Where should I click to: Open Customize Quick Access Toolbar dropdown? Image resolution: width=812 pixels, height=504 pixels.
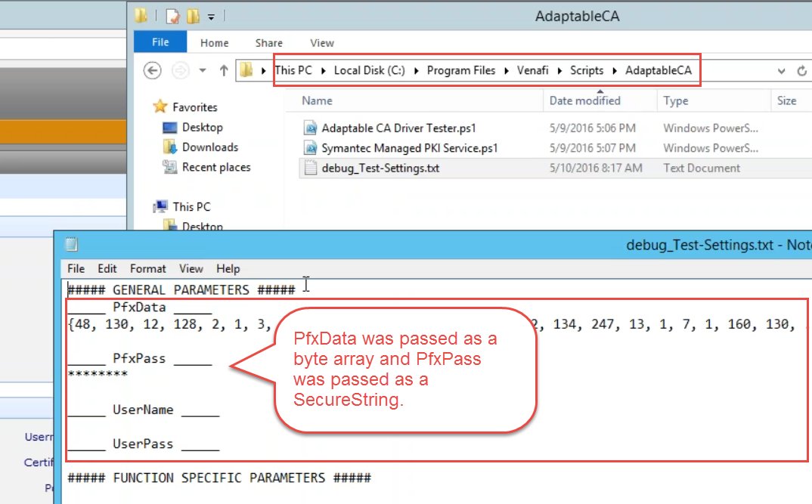(x=212, y=16)
